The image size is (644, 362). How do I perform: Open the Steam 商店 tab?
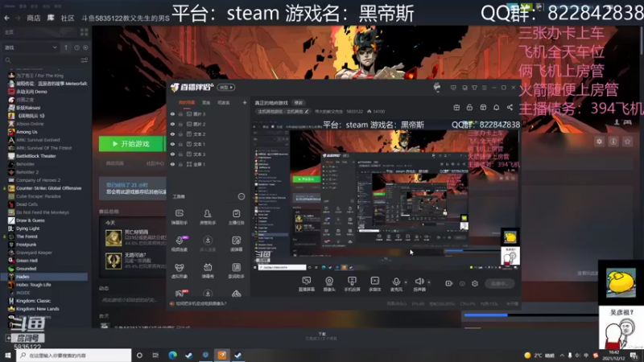click(x=33, y=18)
